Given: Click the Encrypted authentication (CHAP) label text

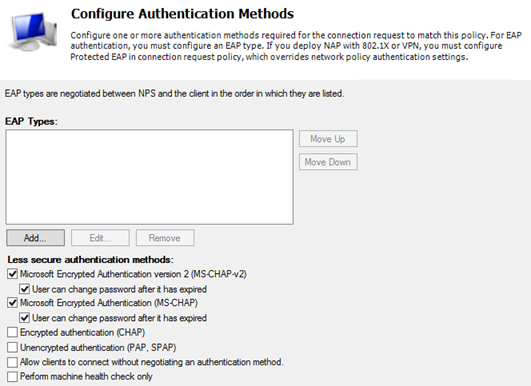Looking at the screenshot, I should point(82,333).
